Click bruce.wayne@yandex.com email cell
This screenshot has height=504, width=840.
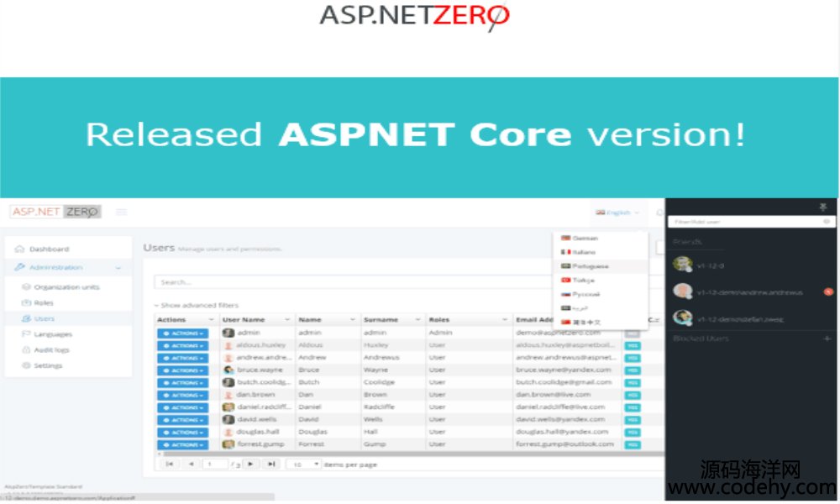click(563, 370)
